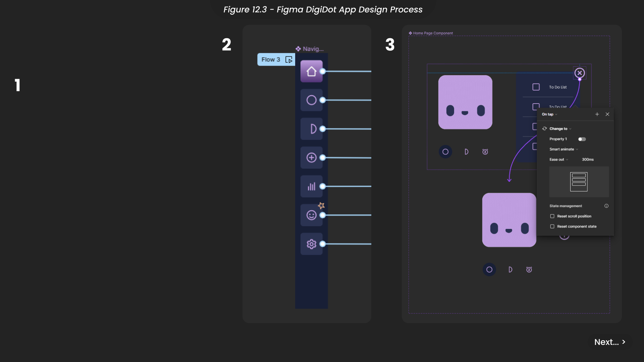Select purple face card at the arrow's end
Screen dimensions: 644x362
pyautogui.click(x=509, y=220)
